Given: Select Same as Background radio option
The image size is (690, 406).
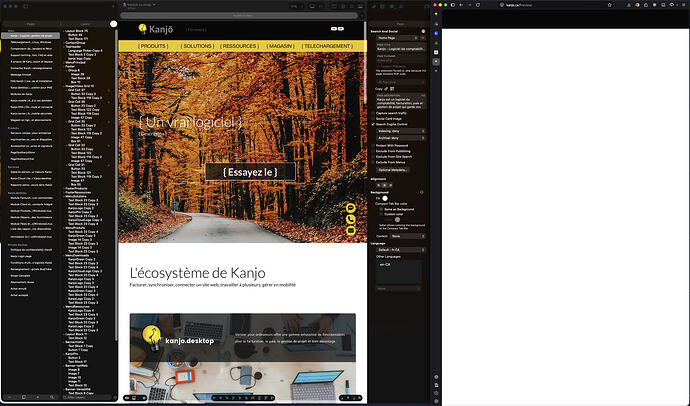Looking at the screenshot, I should (382, 209).
